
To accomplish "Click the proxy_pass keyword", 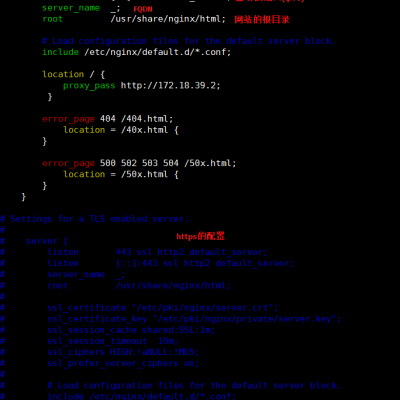I will click(x=89, y=86).
